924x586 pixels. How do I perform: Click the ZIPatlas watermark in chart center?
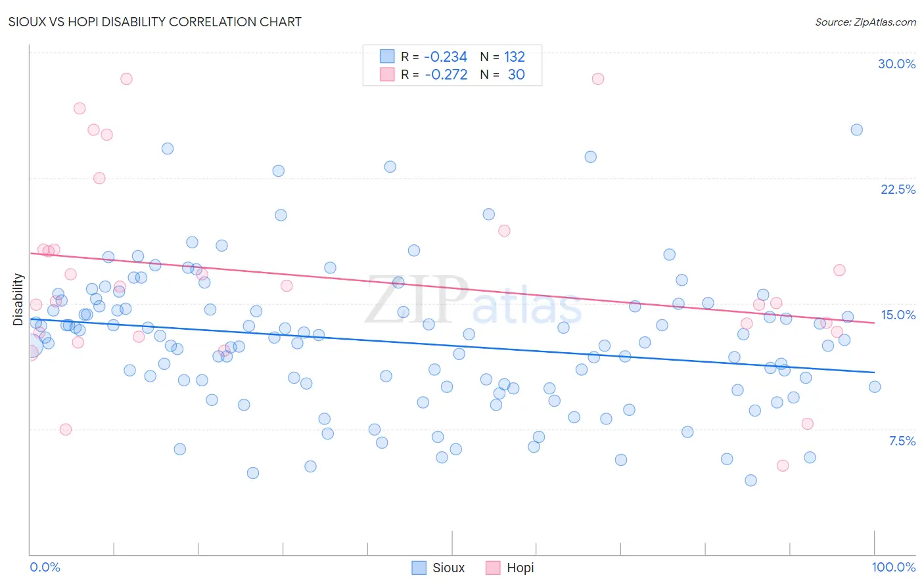(473, 300)
